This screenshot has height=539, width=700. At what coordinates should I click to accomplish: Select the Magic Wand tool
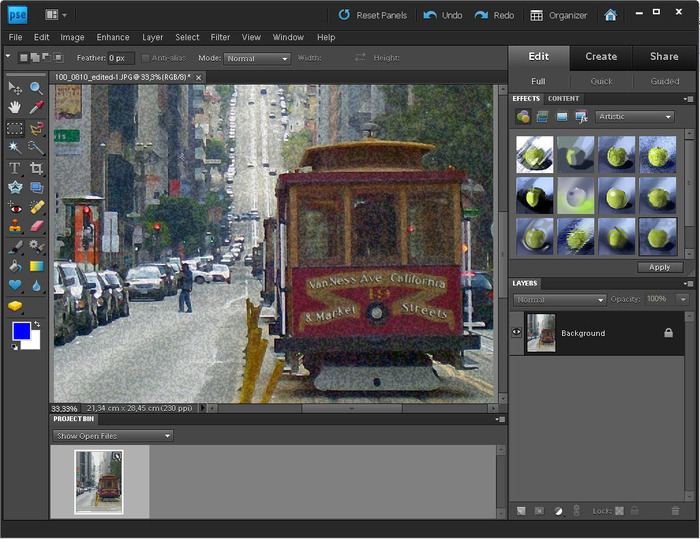[x=15, y=147]
